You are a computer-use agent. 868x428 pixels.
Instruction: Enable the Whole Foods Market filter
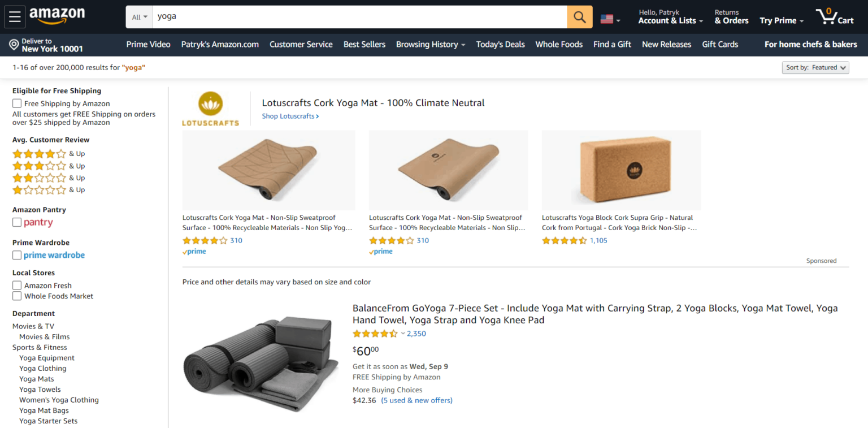(17, 296)
